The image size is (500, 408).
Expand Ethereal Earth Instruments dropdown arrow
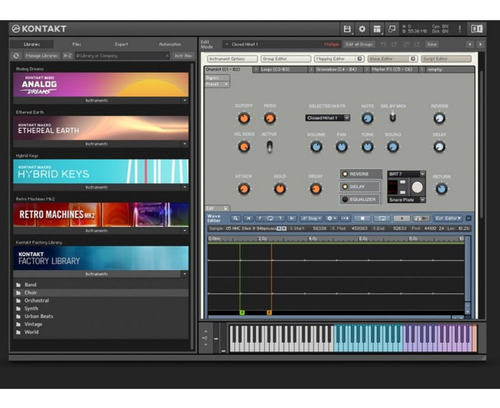(185, 144)
